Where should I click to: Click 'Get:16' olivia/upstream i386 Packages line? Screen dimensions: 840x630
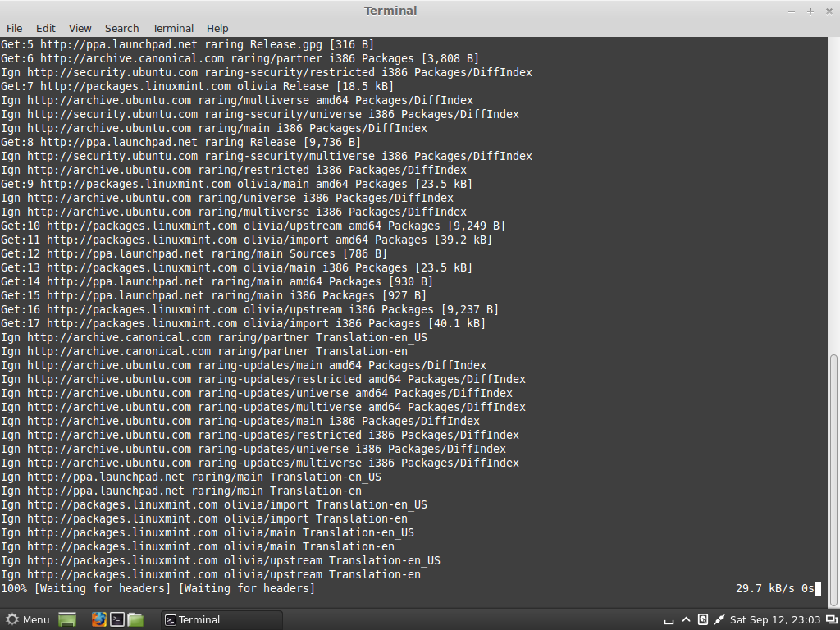pyautogui.click(x=249, y=309)
